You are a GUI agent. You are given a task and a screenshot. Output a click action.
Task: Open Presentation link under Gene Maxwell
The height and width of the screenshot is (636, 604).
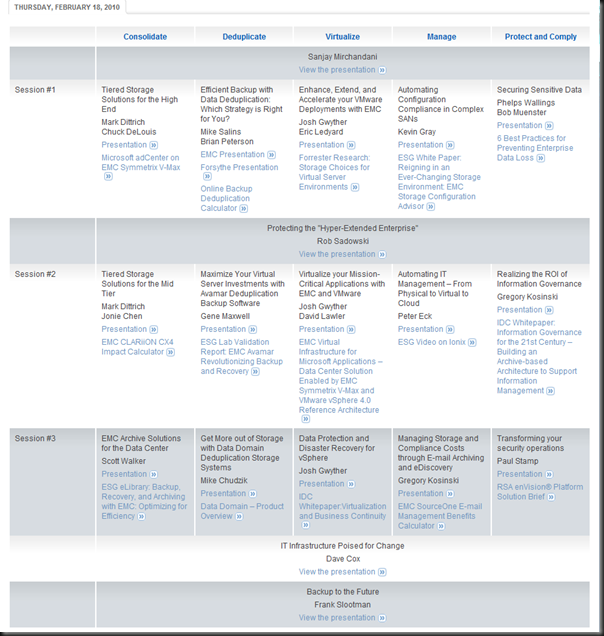click(x=223, y=329)
